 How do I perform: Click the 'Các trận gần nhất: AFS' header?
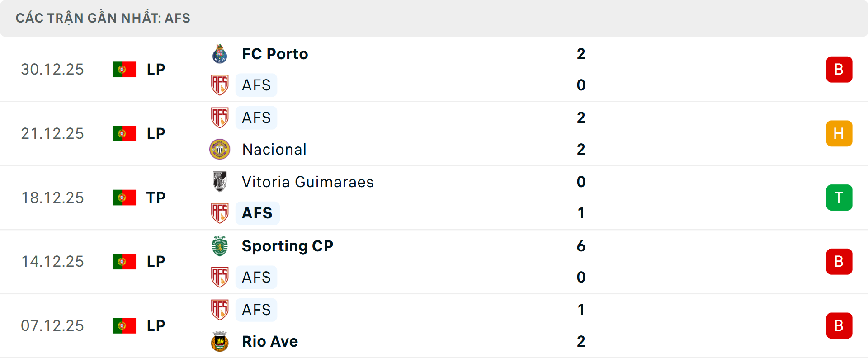(x=103, y=18)
